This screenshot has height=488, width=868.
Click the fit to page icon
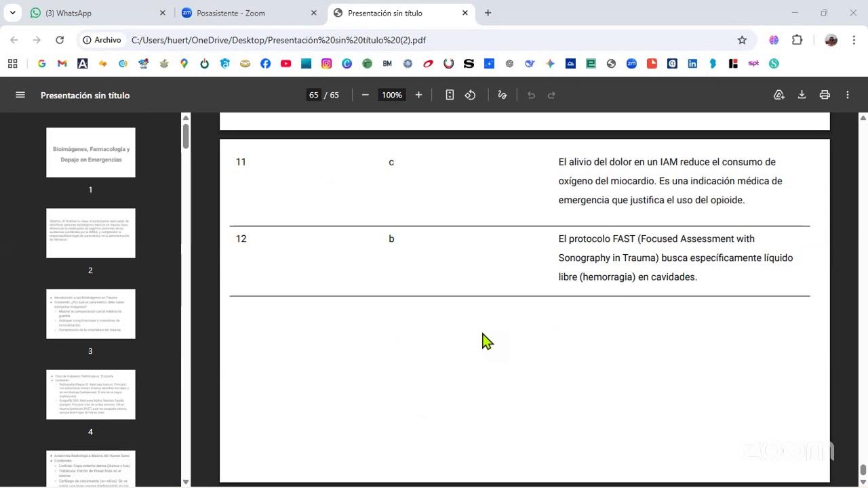click(450, 95)
